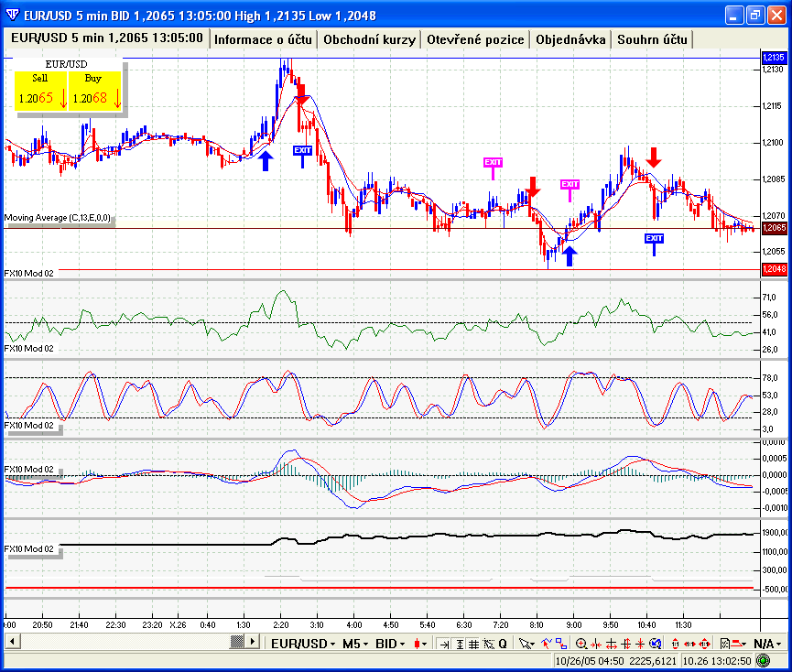Screen dimensions: 792x672
Task: Click the 1,2065 current price label
Action: click(x=774, y=228)
